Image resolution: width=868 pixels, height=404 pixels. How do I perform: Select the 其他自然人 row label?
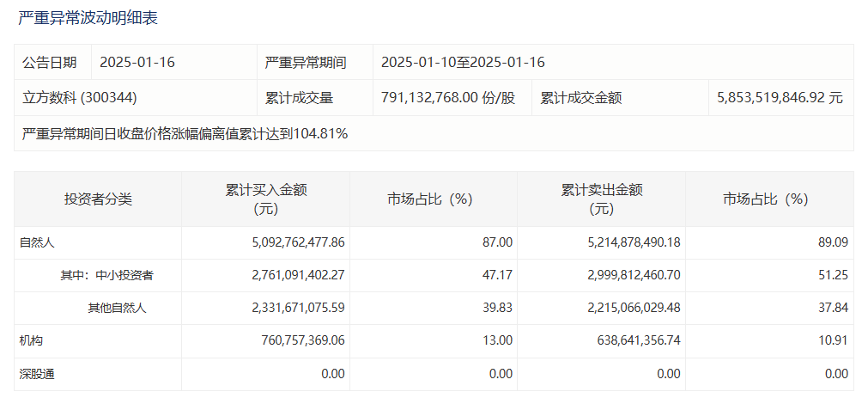tap(117, 309)
